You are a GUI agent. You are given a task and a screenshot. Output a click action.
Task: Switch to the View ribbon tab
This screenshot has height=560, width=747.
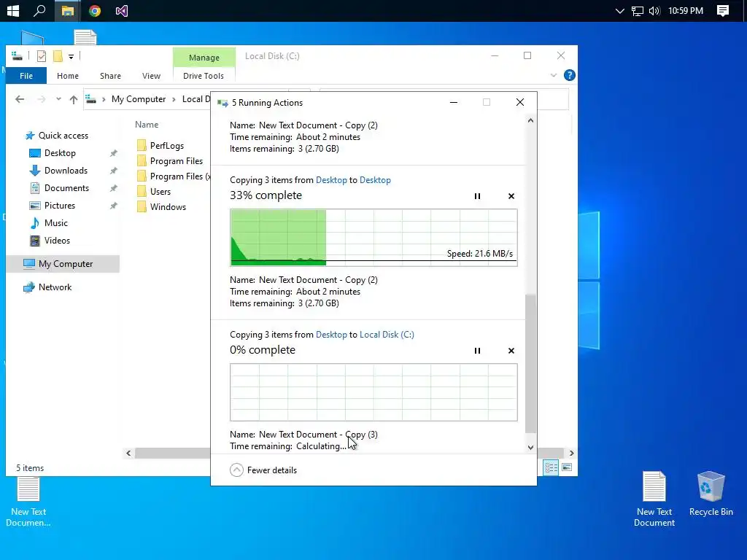click(x=151, y=76)
